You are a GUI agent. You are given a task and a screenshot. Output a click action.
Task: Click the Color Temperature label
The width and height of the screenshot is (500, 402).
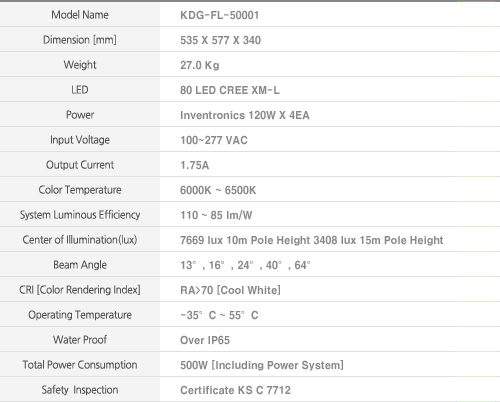tap(80, 190)
